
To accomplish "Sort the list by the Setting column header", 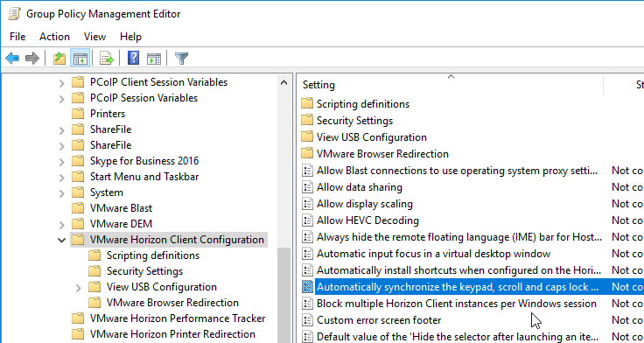I will [x=450, y=85].
